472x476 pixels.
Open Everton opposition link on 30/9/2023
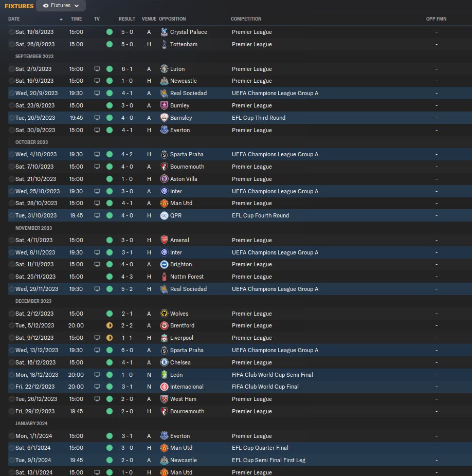(x=180, y=130)
